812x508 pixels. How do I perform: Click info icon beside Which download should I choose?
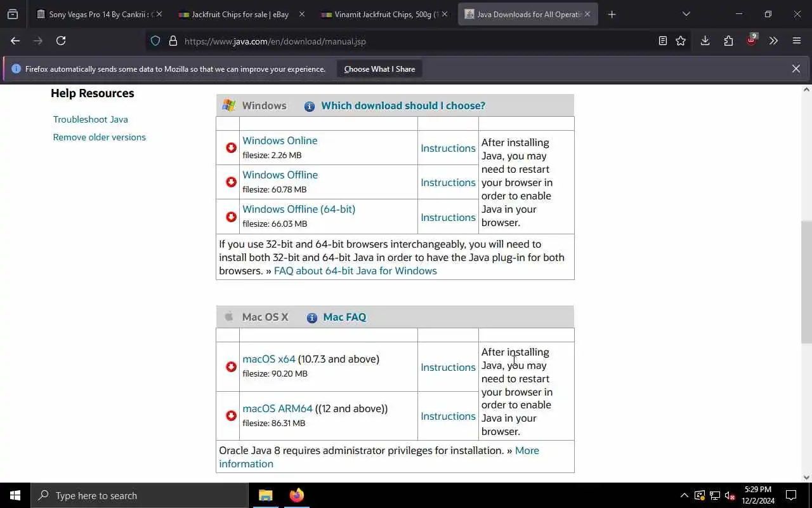[310, 107]
